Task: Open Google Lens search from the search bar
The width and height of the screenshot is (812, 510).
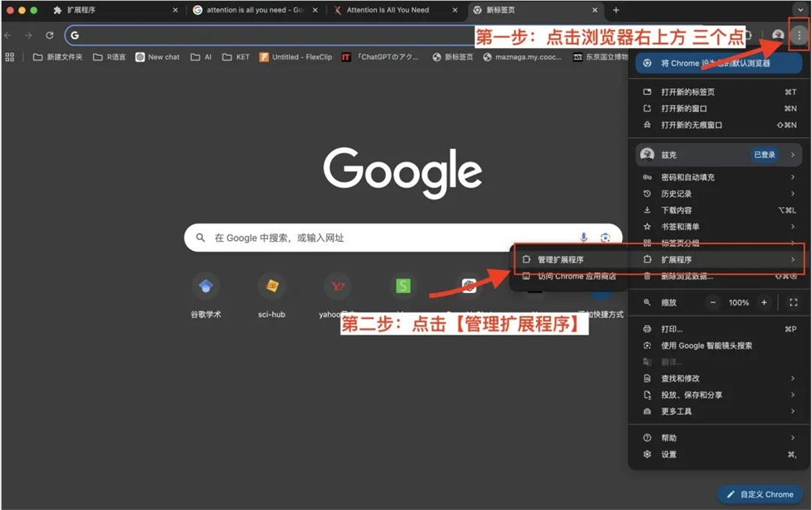Action: click(x=605, y=237)
